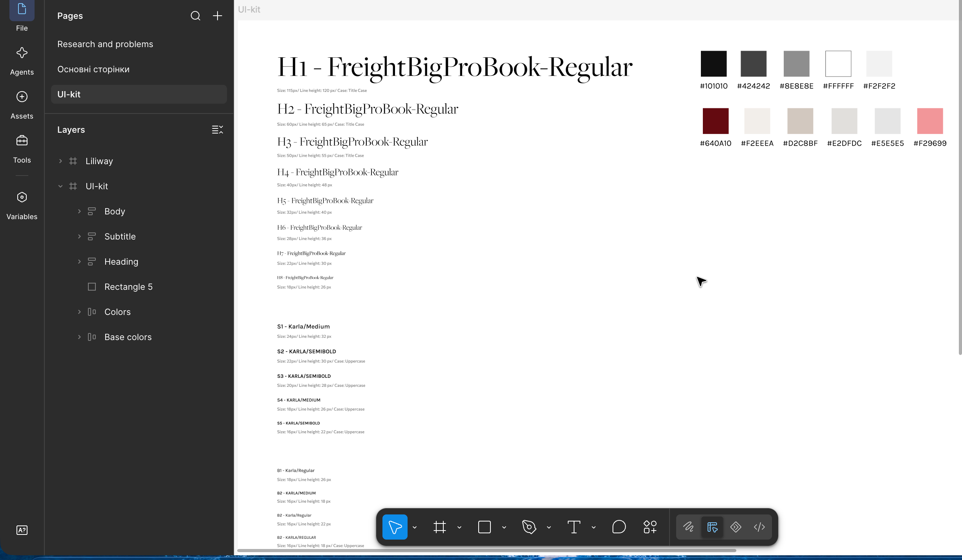Select the Rectangle shape tool
Image resolution: width=962 pixels, height=560 pixels.
click(x=485, y=527)
